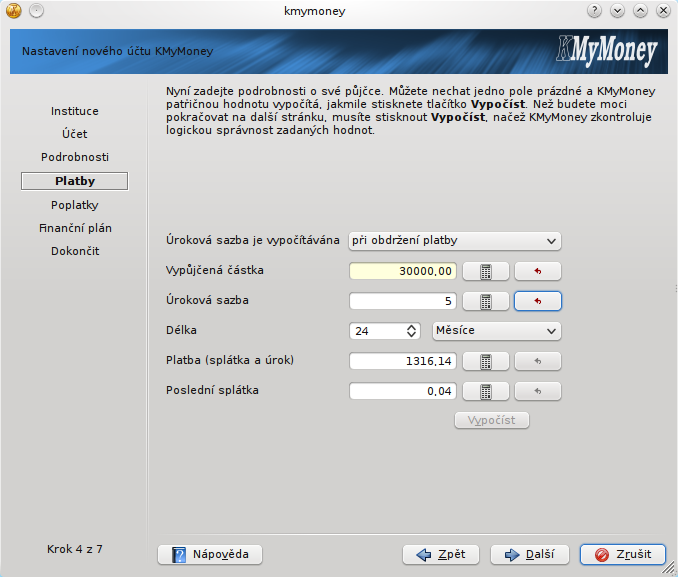The width and height of the screenshot is (678, 577).
Task: Reset the Úroková sazba value
Action: tap(538, 301)
